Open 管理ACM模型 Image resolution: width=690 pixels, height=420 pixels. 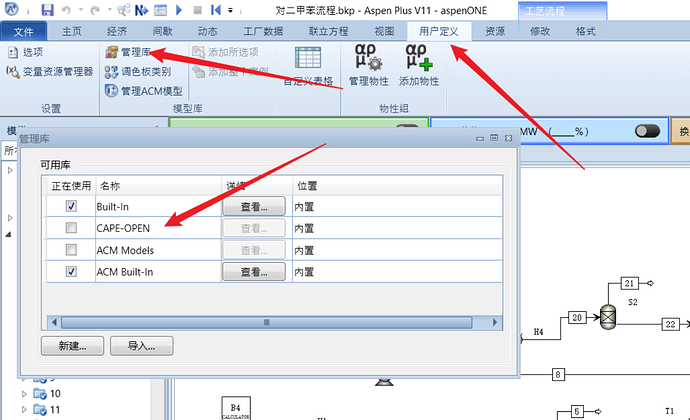143,91
